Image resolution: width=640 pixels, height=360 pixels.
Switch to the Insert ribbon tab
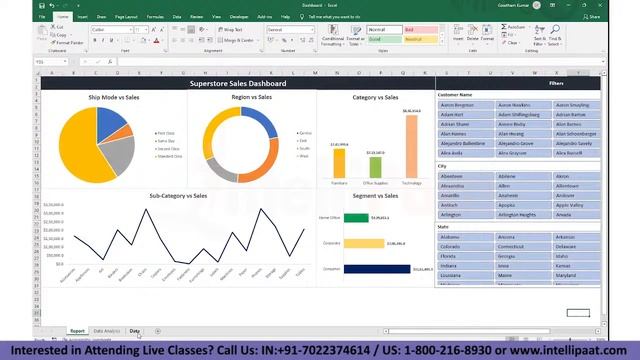(x=82, y=17)
